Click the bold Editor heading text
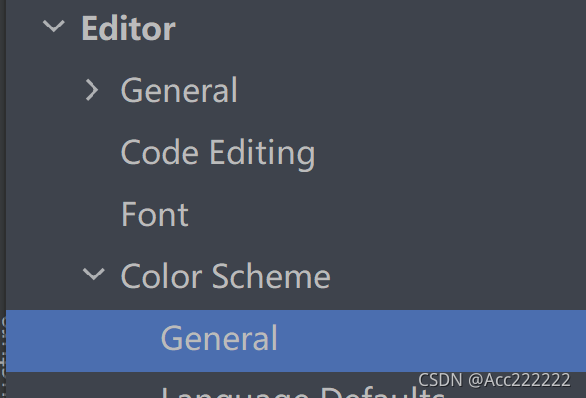 tap(128, 28)
